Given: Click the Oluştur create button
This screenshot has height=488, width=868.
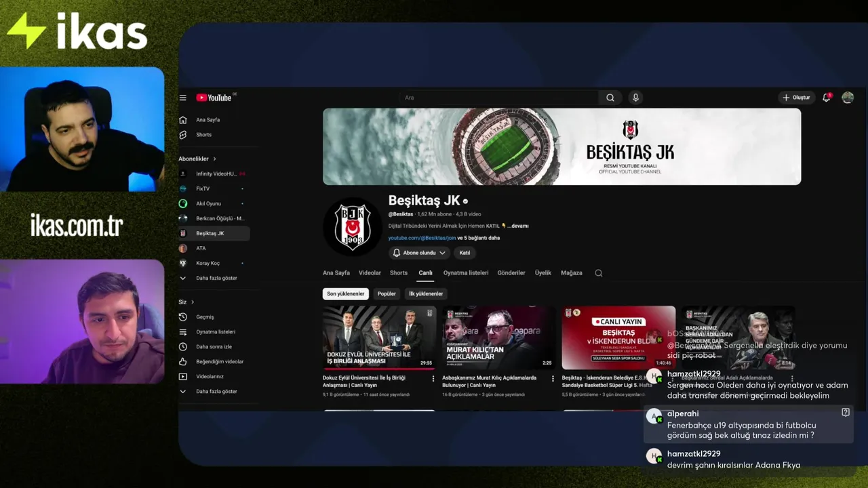Looking at the screenshot, I should pyautogui.click(x=797, y=98).
